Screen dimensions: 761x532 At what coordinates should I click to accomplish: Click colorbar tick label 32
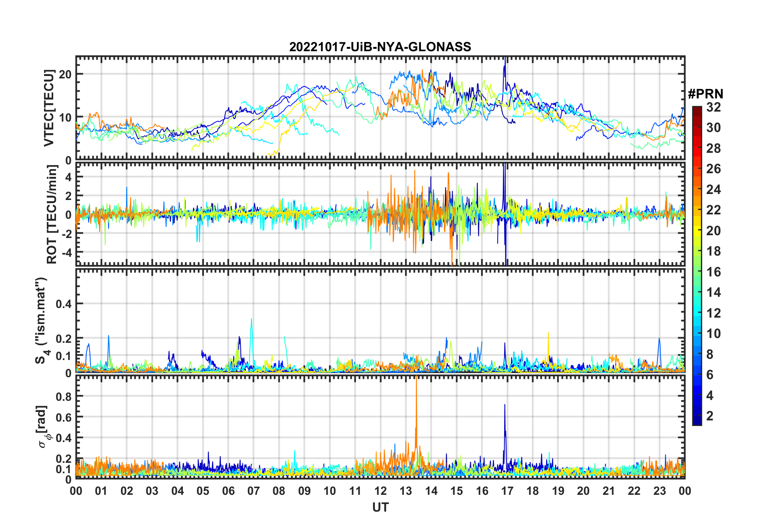[713, 107]
